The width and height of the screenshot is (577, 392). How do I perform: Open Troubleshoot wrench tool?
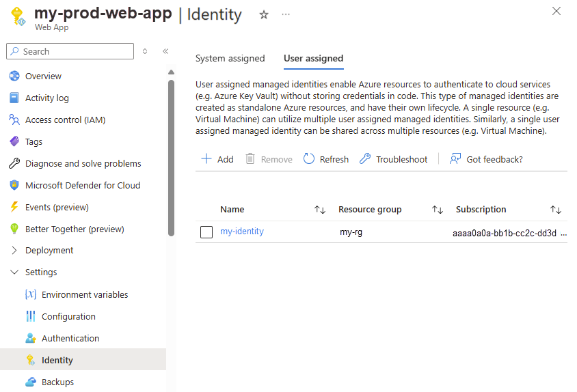[365, 159]
